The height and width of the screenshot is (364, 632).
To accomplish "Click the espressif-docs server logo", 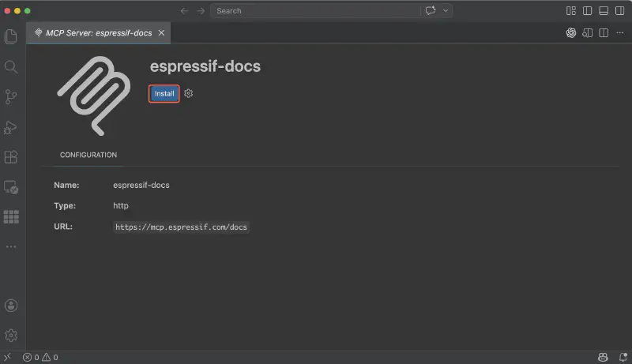I will [x=94, y=96].
